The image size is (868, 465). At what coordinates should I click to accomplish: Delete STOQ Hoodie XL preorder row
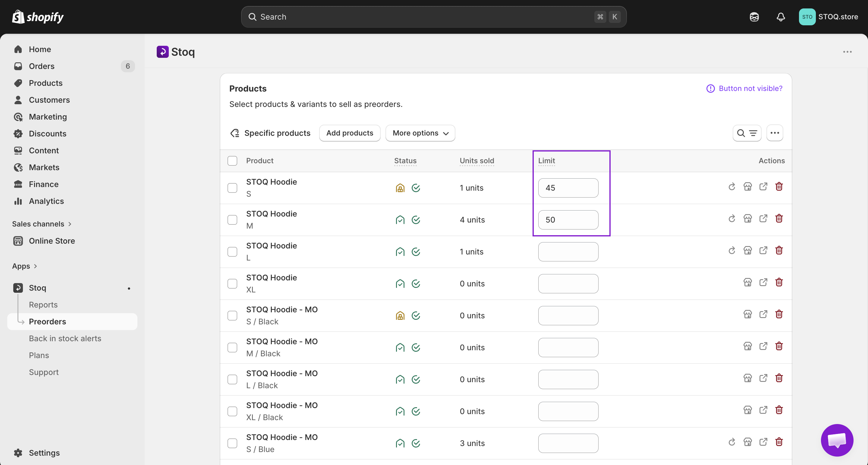click(x=779, y=282)
